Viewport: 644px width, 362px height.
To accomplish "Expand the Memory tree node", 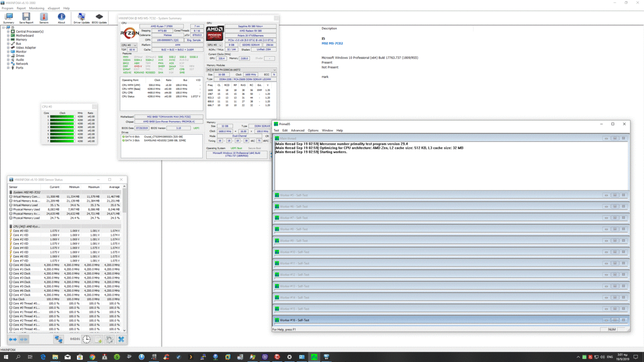I will click(x=8, y=40).
